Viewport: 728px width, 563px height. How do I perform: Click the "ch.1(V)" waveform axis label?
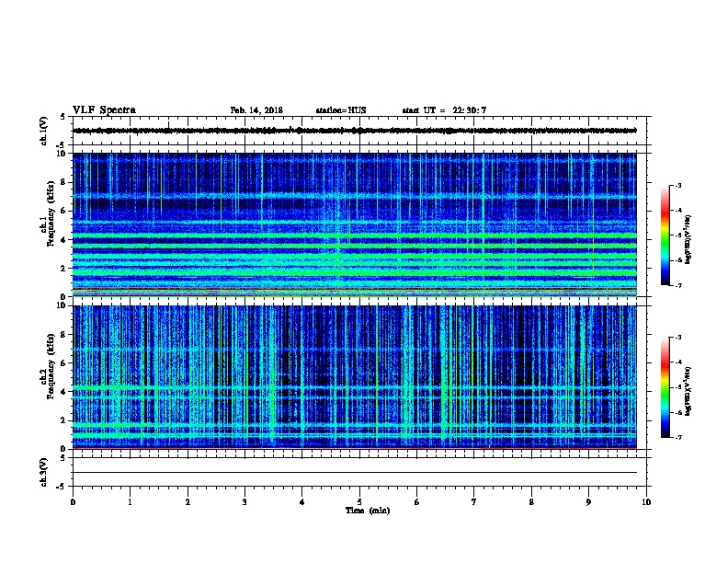tap(43, 131)
